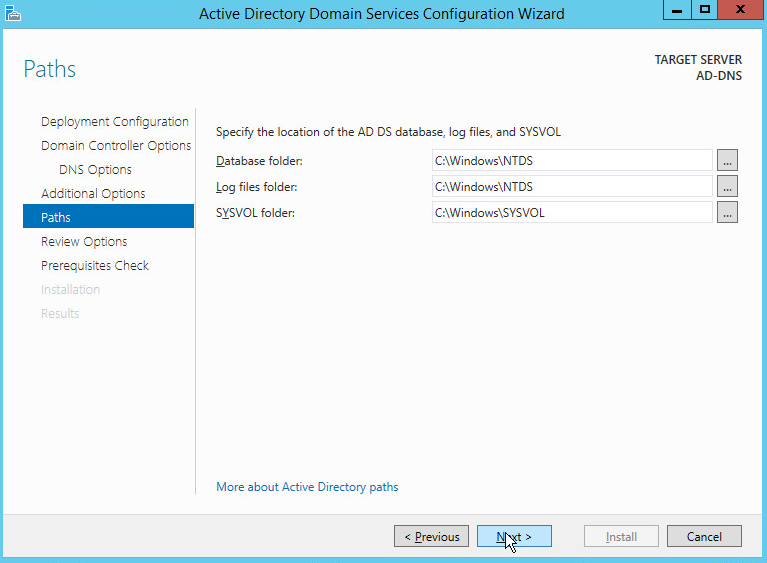Select the Paths step in sidebar
The width and height of the screenshot is (767, 563).
[56, 218]
